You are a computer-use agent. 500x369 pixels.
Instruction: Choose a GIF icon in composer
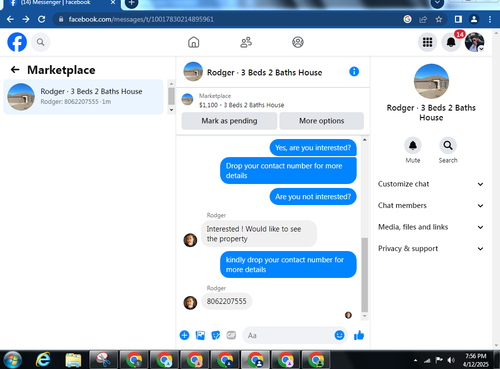click(231, 335)
